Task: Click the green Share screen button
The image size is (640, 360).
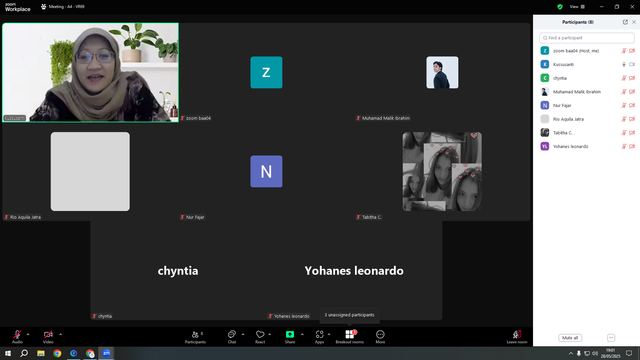Action: (290, 337)
